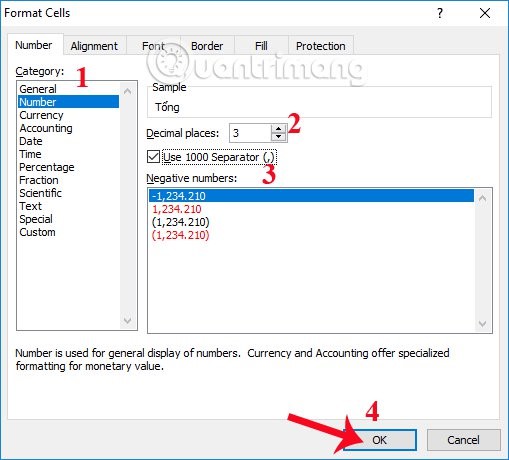
Task: Click down arrow of Negative numbers scrollbar
Action: [482, 324]
